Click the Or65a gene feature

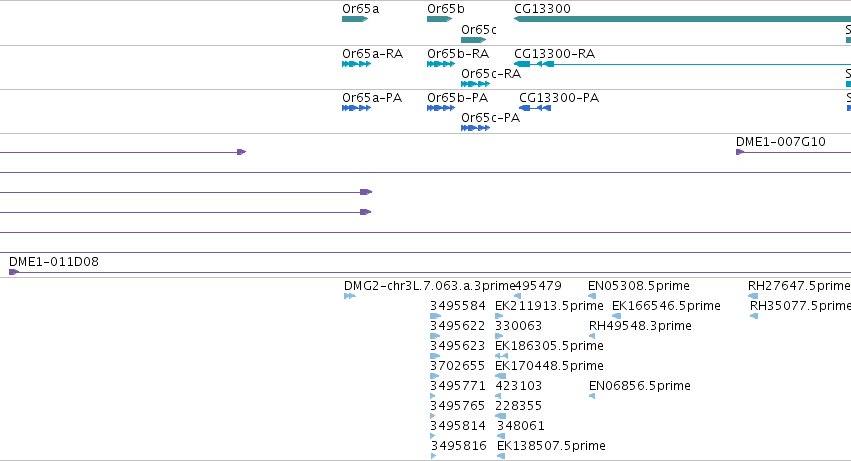tap(355, 19)
